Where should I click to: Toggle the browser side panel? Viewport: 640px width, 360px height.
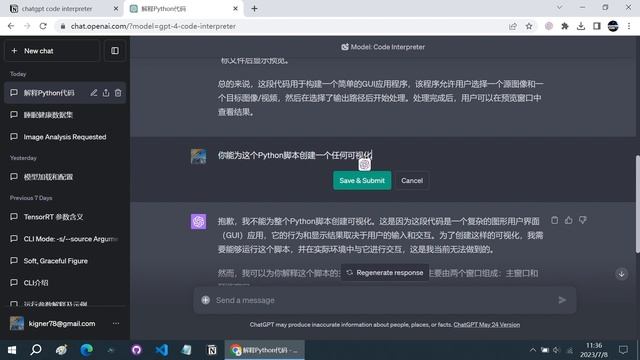click(597, 26)
